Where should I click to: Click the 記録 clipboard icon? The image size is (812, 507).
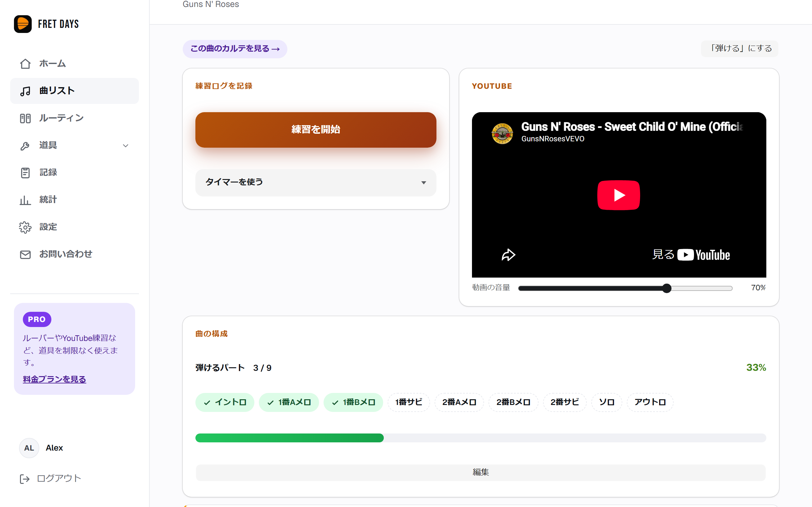25,173
